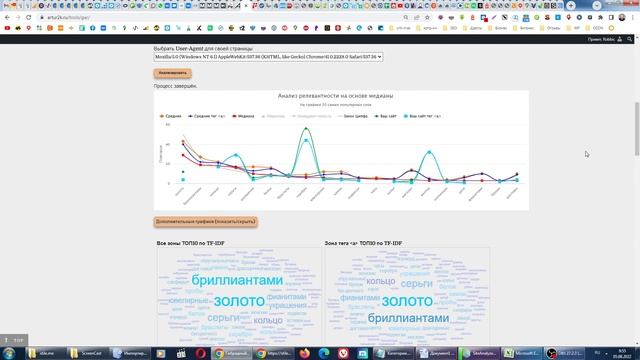The image size is (640, 360).
Task: Open Firefox from the taskbar
Action: click(304, 353)
